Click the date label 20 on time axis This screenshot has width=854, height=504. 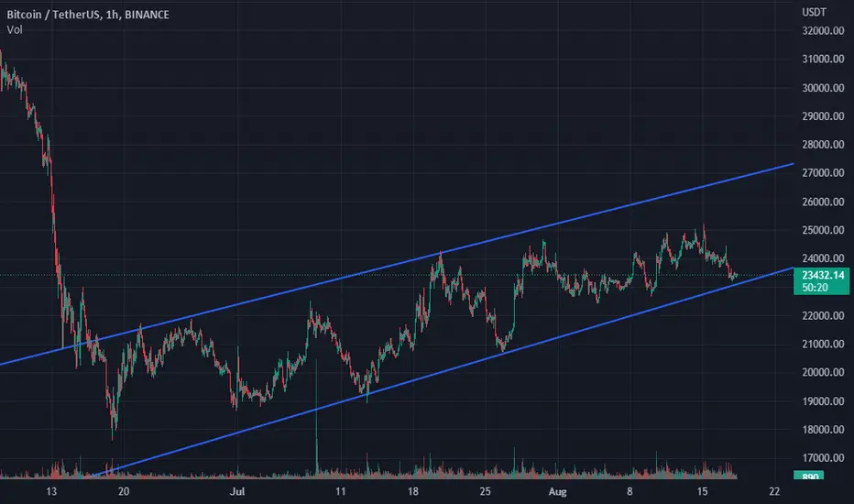(124, 491)
